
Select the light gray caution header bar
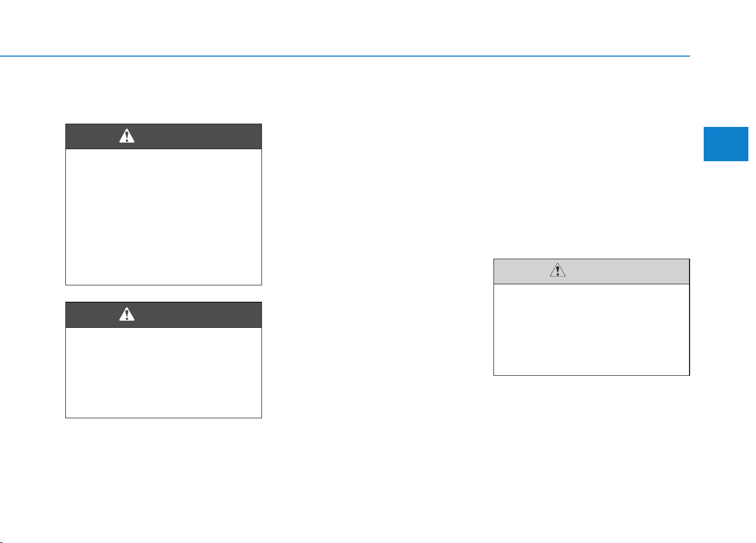(592, 271)
